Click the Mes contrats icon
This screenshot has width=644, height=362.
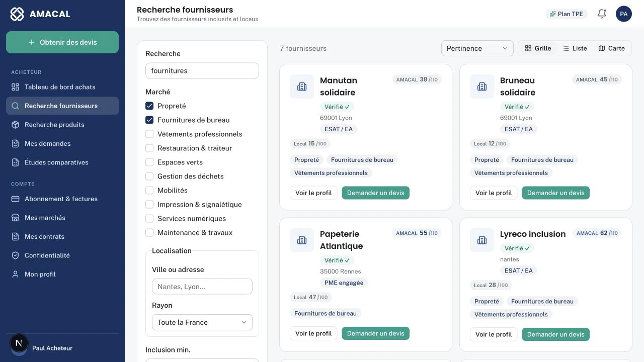tap(16, 237)
